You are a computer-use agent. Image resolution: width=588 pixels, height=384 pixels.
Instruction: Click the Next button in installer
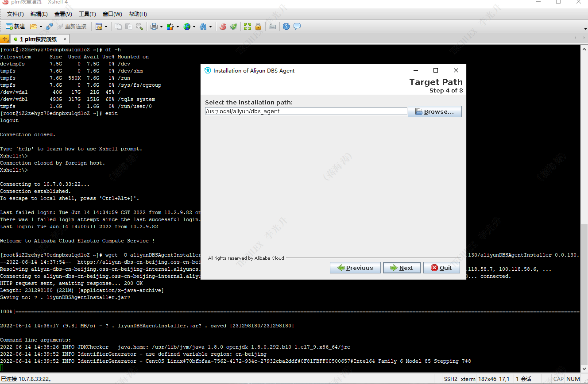[402, 268]
